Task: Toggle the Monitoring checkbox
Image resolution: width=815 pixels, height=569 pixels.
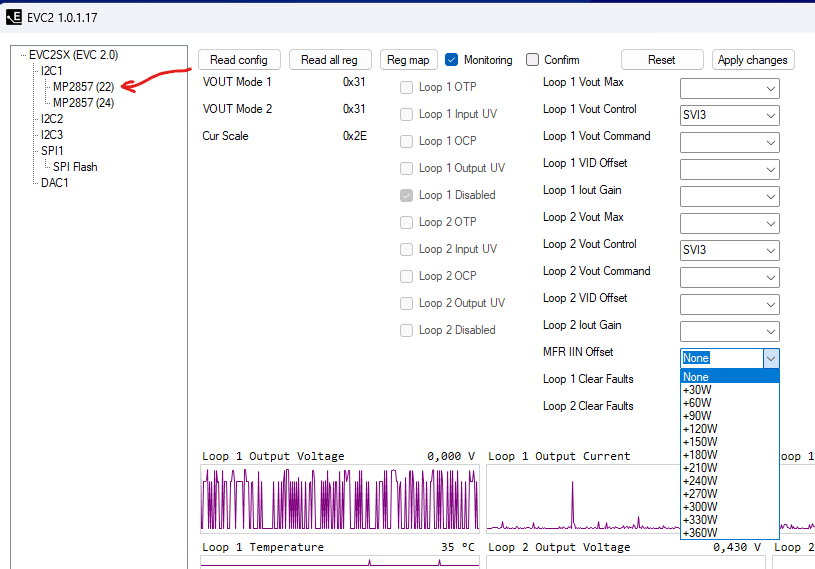Action: (452, 60)
